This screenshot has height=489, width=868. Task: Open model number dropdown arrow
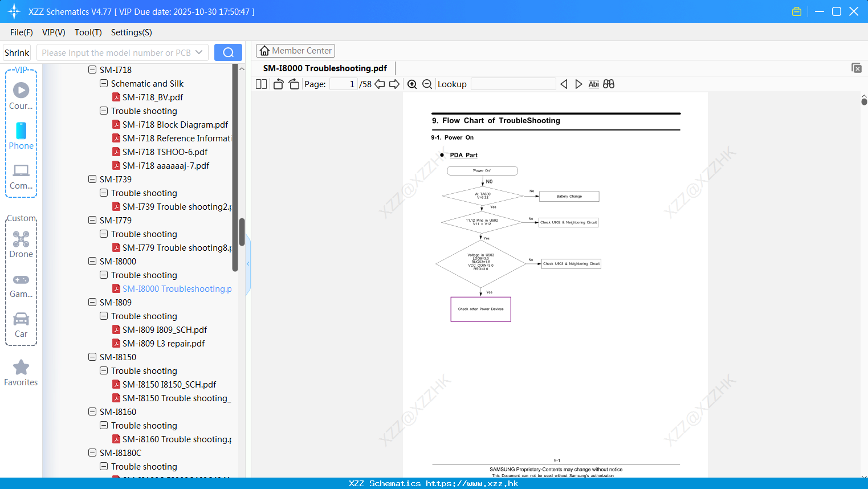(x=199, y=52)
